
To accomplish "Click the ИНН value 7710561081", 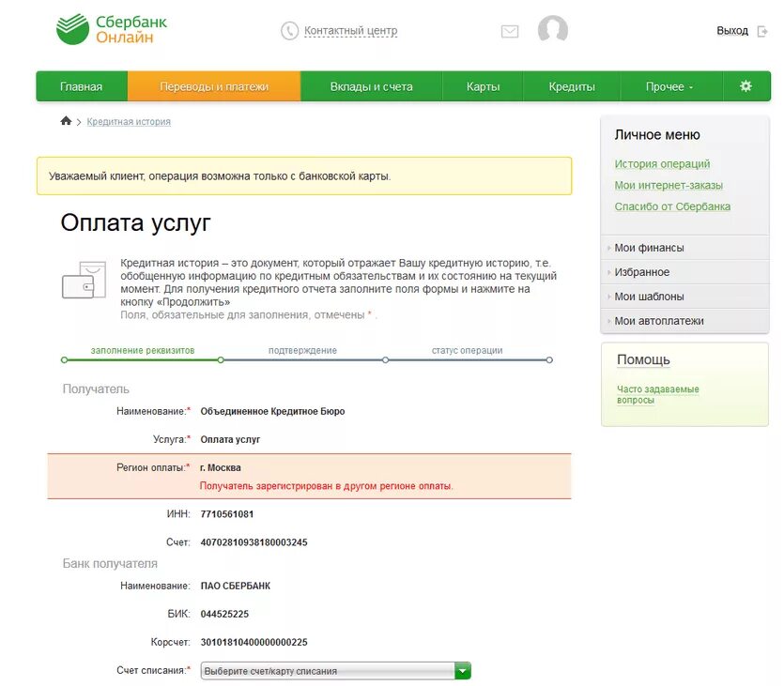I will coord(227,514).
